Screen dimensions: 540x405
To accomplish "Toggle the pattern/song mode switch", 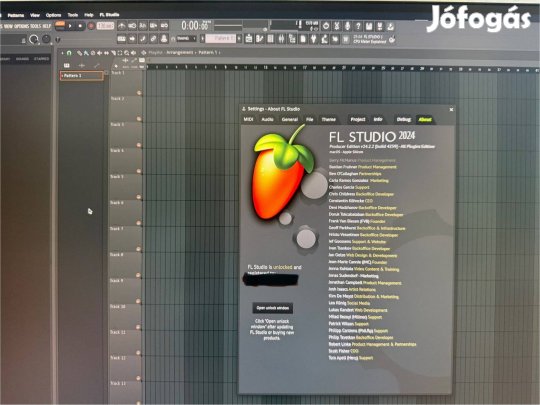I will click(x=60, y=25).
